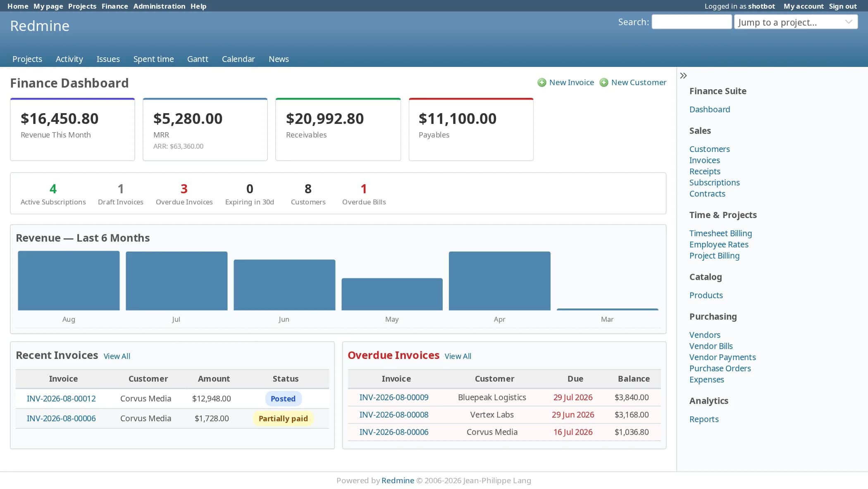Open Subscriptions in the sidebar
The image size is (868, 489).
click(714, 183)
